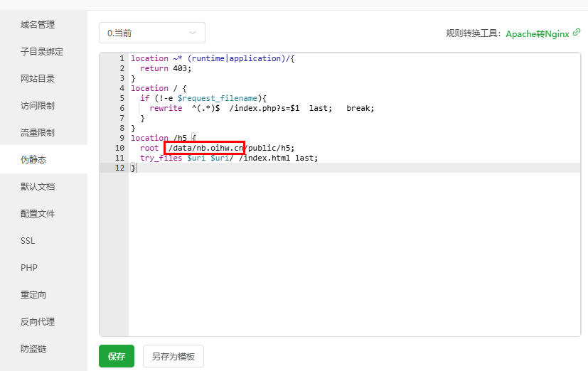Click line number 10 in gutter
The width and height of the screenshot is (588, 371).
(x=119, y=148)
